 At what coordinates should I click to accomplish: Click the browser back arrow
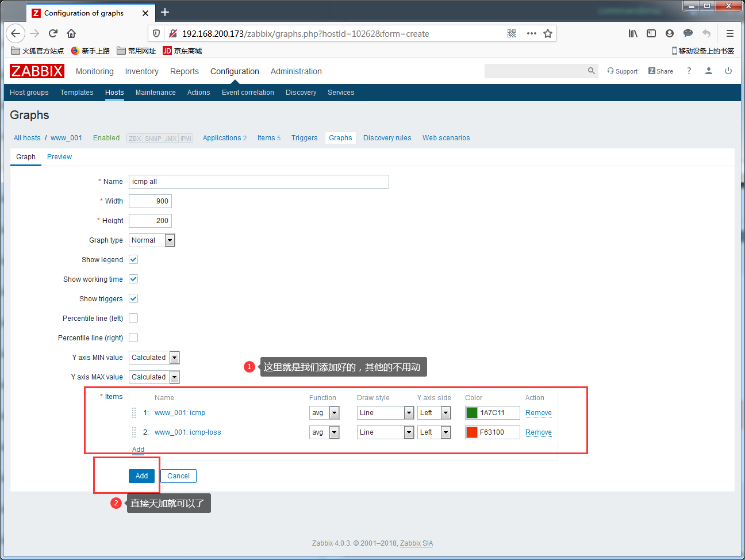tap(16, 33)
